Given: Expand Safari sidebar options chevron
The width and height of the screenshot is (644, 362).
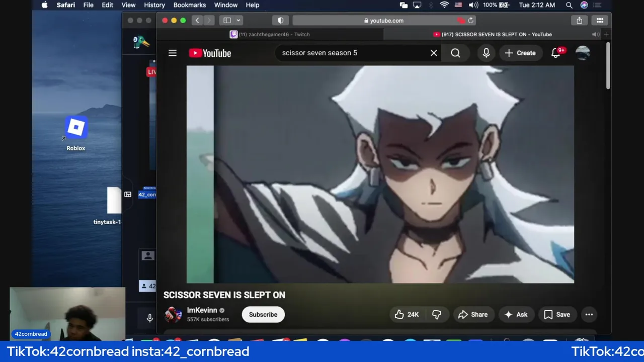Looking at the screenshot, I should pyautogui.click(x=238, y=21).
